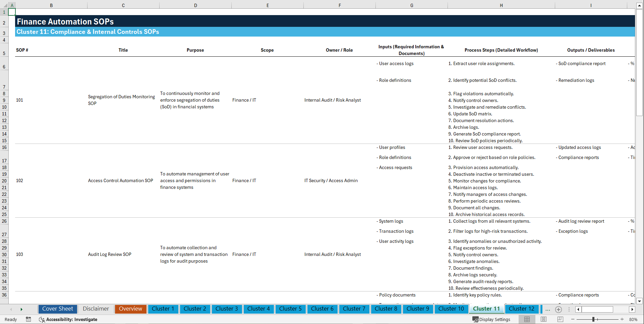Screen dimensions: 644x324
Task: Click the next sheet navigation arrow
Action: tap(21, 309)
